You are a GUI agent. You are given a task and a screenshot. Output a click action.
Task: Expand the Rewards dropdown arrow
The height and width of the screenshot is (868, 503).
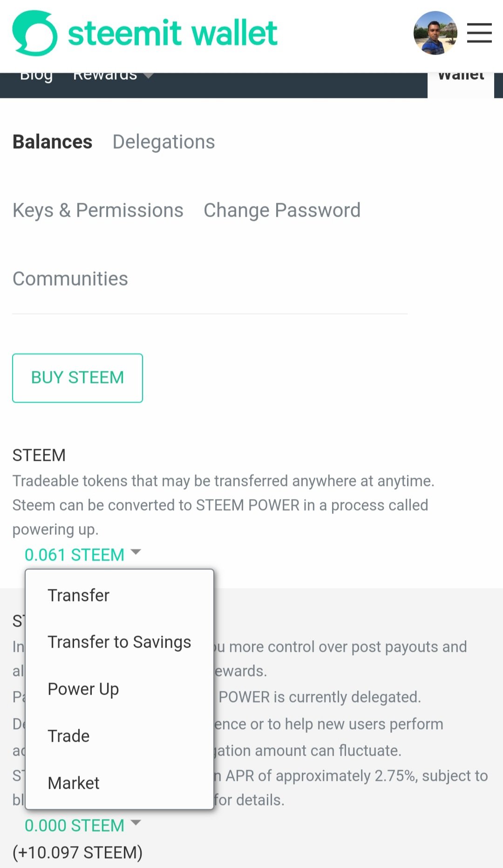point(148,75)
